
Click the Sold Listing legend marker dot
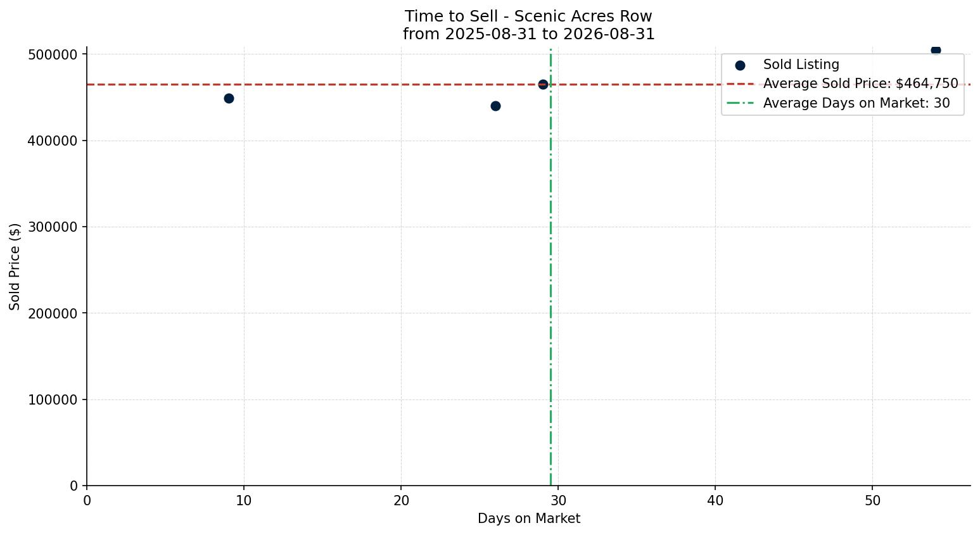(x=740, y=65)
